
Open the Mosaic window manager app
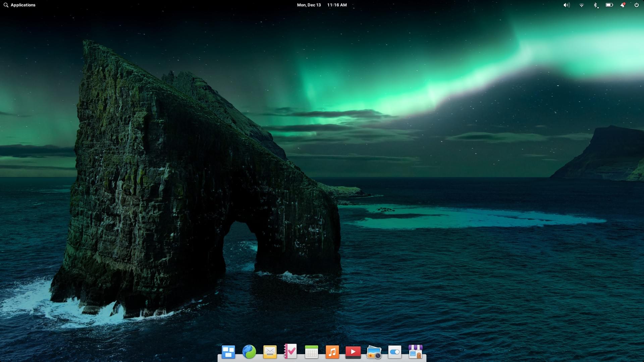(x=228, y=351)
